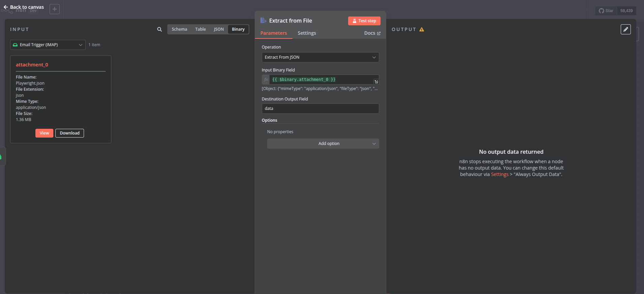Image resolution: width=644 pixels, height=294 pixels.
Task: Click the search icon in Input panel
Action: point(160,29)
